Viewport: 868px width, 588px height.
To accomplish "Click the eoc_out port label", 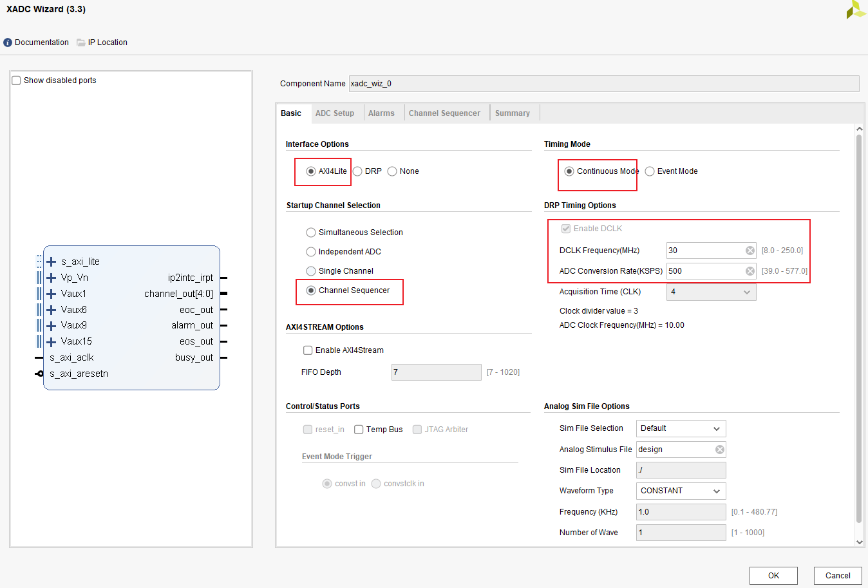I will coord(196,310).
